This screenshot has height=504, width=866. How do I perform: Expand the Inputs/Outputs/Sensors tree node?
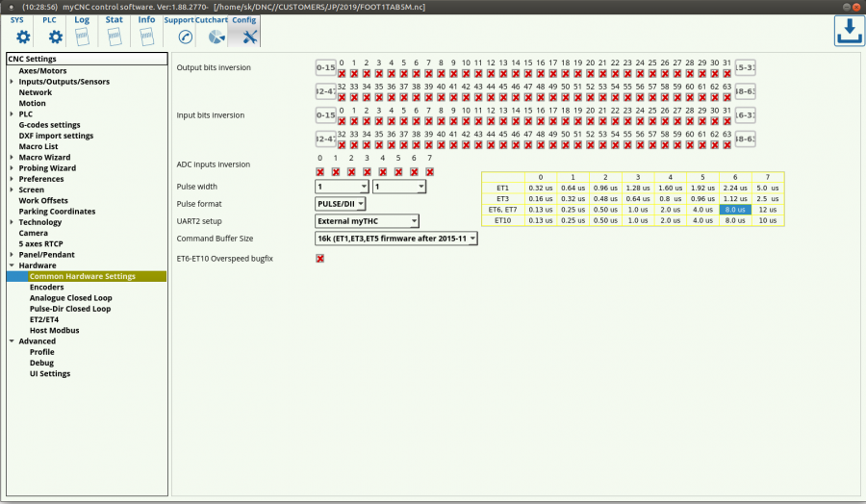pos(12,82)
